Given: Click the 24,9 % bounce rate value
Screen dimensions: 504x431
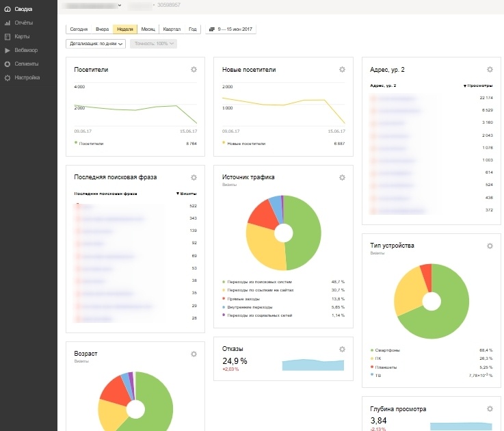Looking at the screenshot, I should coord(235,361).
